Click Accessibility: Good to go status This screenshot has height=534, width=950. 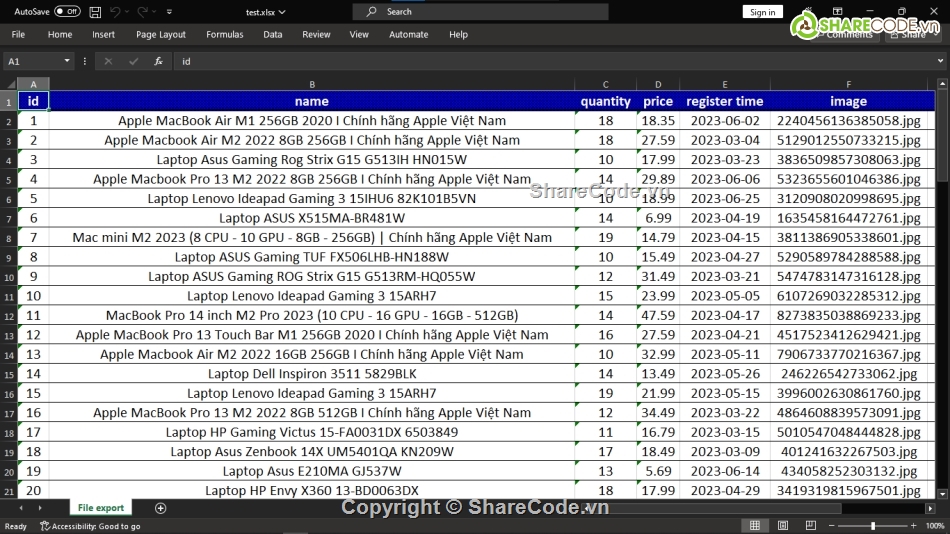[x=90, y=526]
